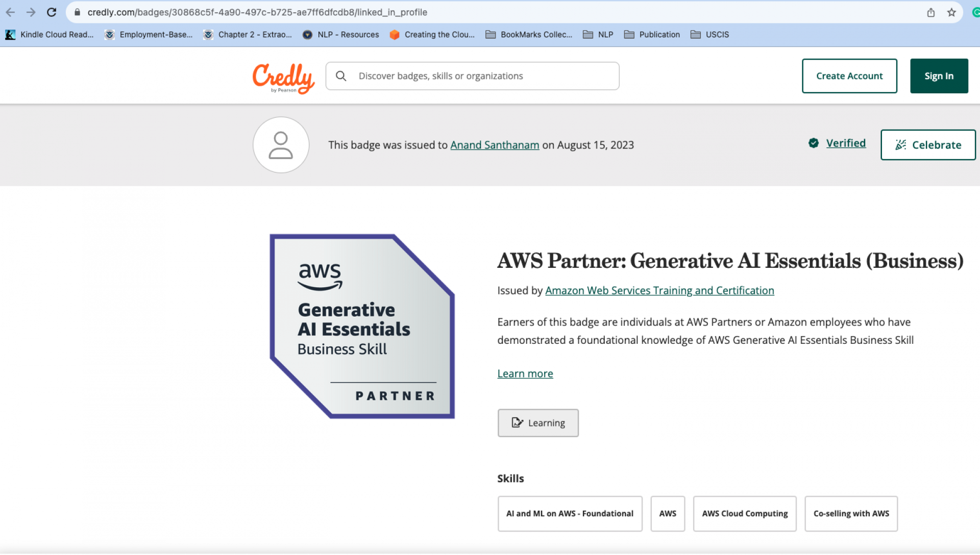980x555 pixels.
Task: Click the Discover badges search field
Action: point(473,76)
